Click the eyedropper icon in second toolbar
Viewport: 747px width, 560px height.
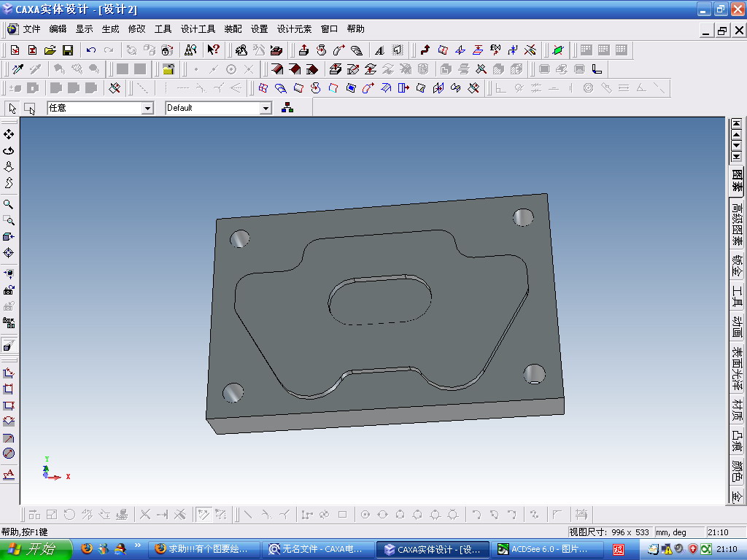point(18,69)
